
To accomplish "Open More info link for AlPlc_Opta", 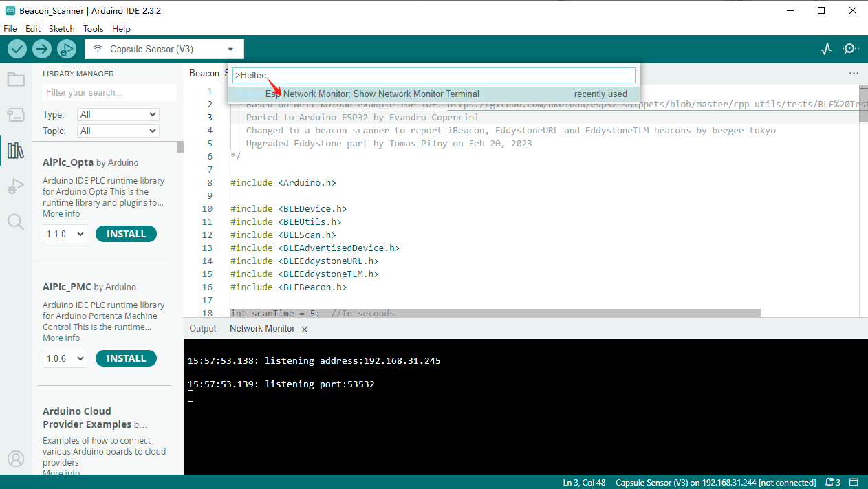I will pyautogui.click(x=61, y=214).
